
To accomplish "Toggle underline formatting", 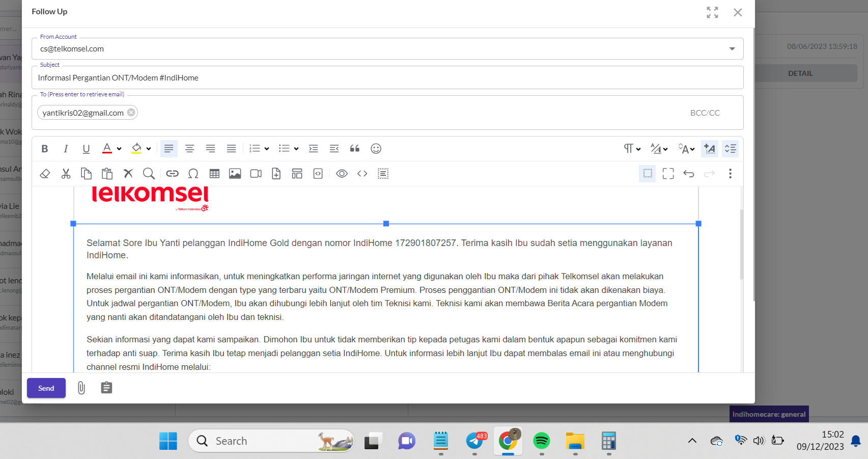I will [86, 149].
